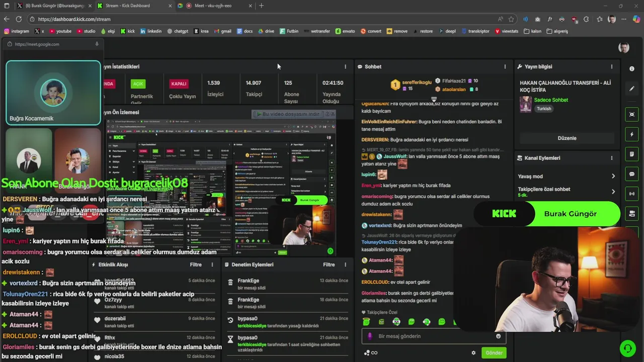Open the emoji picker in message box
644x362 pixels.
pos(499,336)
